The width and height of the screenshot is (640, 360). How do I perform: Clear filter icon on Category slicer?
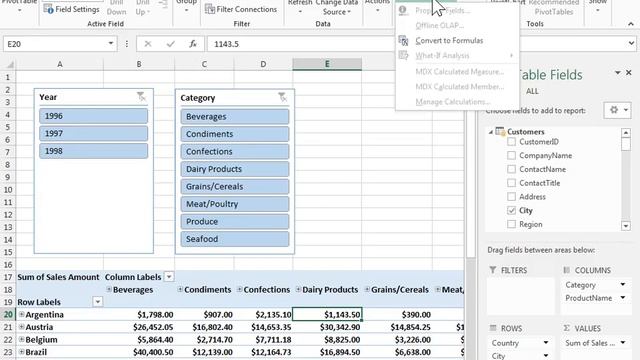[x=282, y=97]
